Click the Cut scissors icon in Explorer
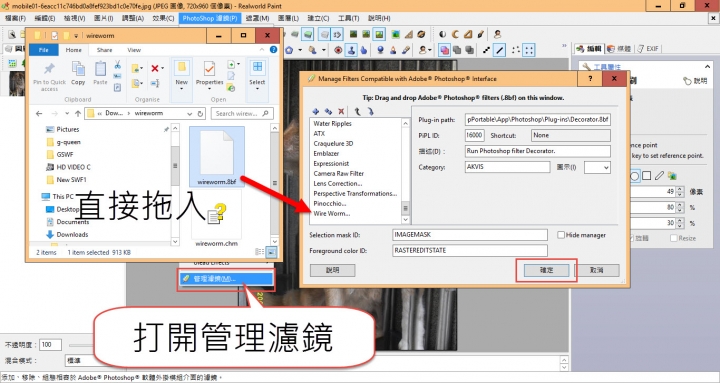 tap(117, 65)
